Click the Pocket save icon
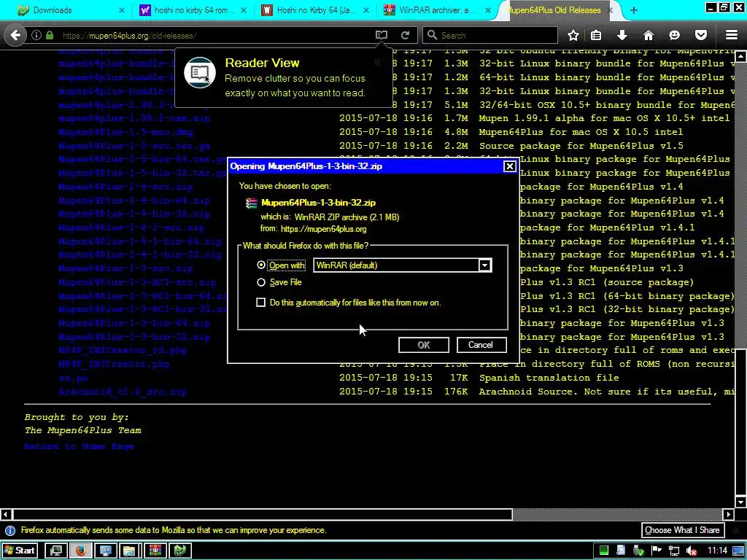The height and width of the screenshot is (560, 747). pos(701,35)
